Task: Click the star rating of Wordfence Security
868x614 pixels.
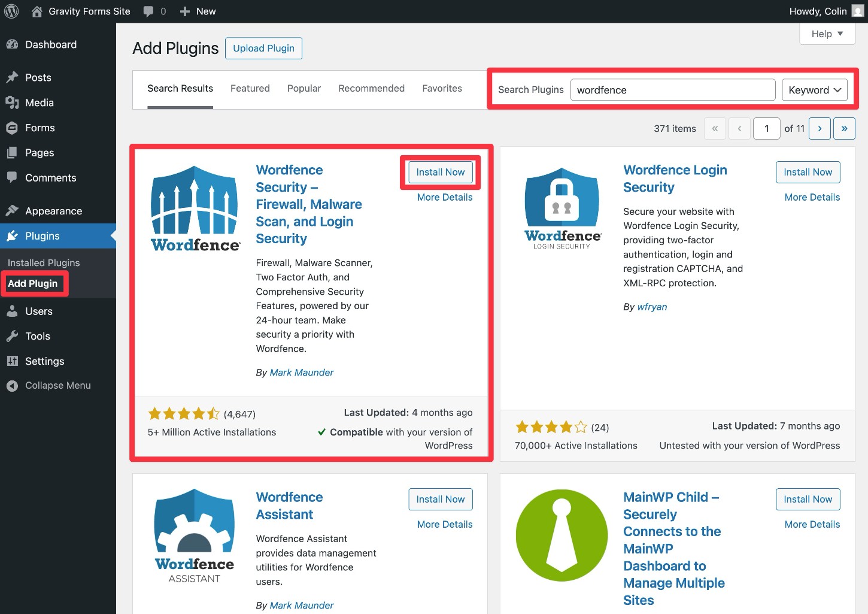Action: click(184, 413)
